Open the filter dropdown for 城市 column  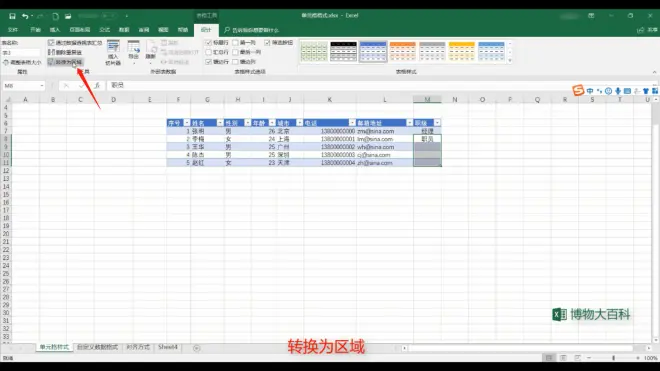pyautogui.click(x=300, y=123)
